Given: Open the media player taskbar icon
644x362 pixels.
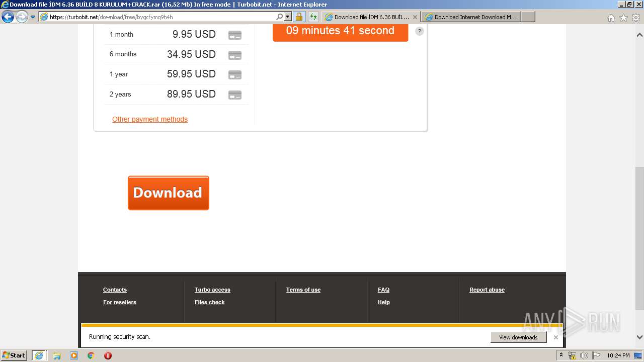Looking at the screenshot, I should point(74,355).
